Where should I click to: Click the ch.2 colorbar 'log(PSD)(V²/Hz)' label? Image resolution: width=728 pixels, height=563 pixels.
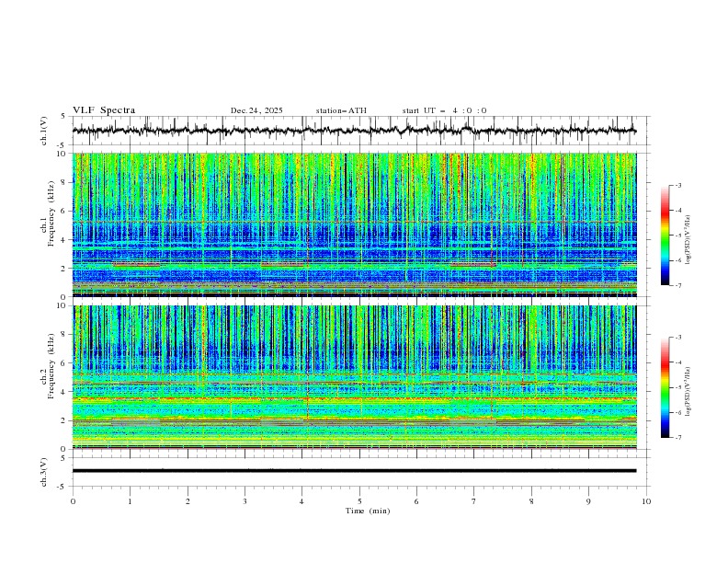(688, 392)
